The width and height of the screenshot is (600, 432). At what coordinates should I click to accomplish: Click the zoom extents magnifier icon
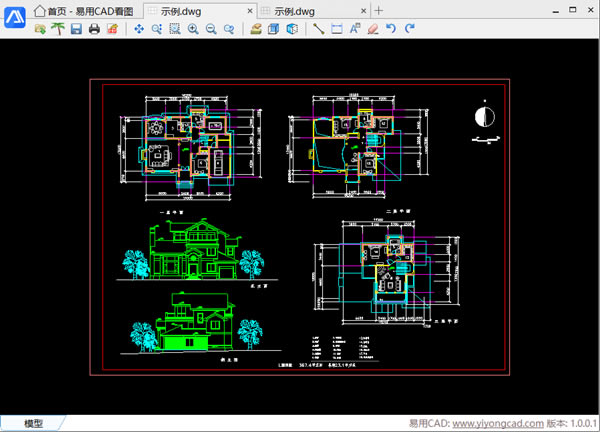tap(229, 29)
